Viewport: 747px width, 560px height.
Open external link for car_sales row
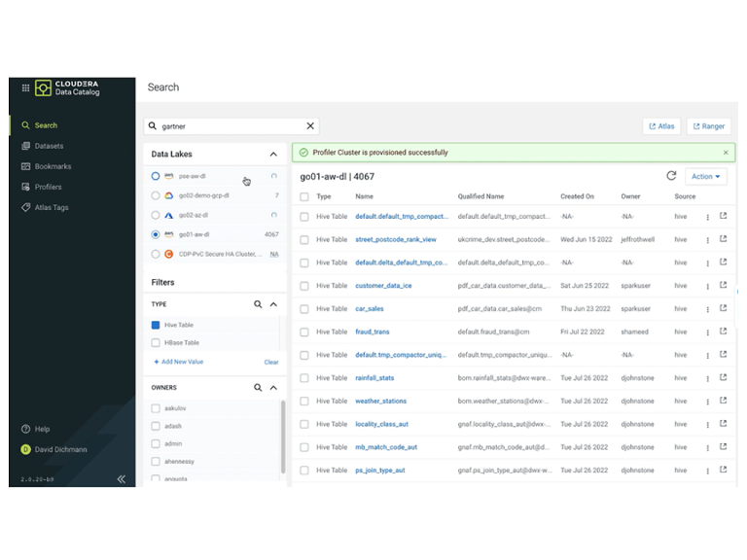pos(724,308)
